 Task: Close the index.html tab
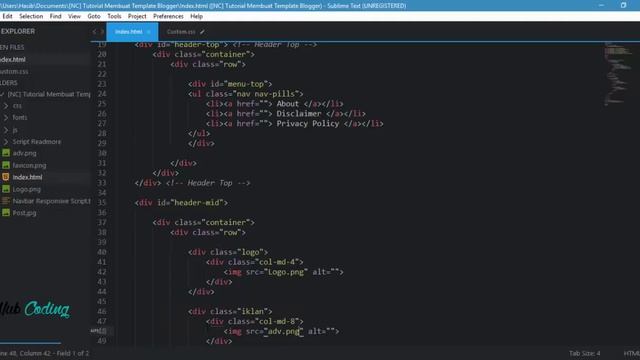pyautogui.click(x=149, y=32)
